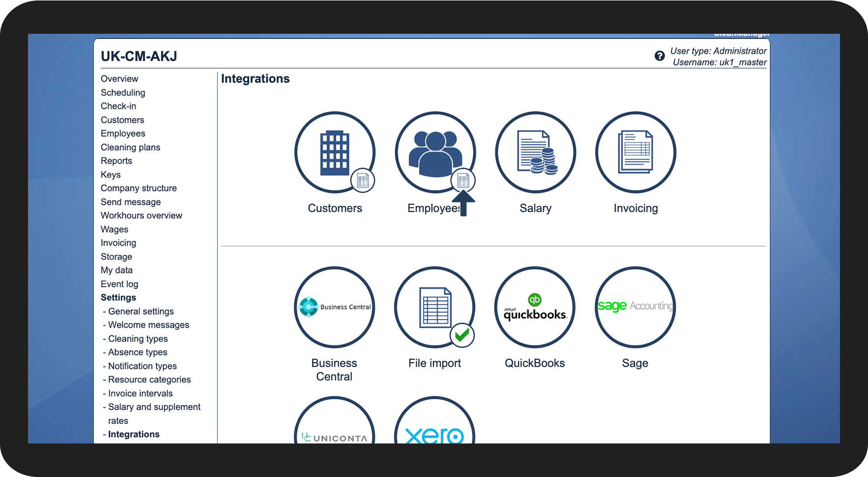
Task: Open Event log in the sidebar
Action: [x=119, y=284]
